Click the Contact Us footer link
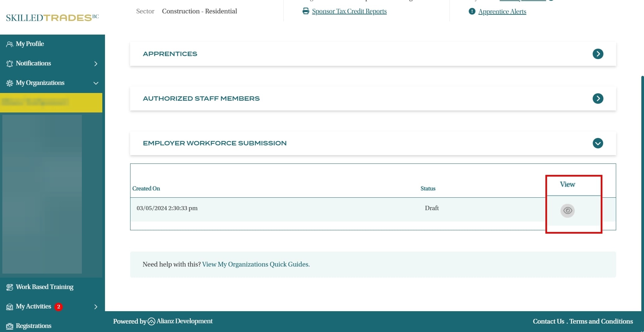 pyautogui.click(x=548, y=321)
